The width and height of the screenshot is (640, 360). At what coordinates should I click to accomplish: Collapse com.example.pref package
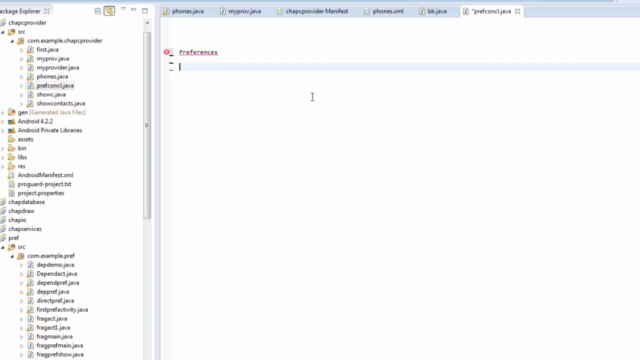pos(12,256)
